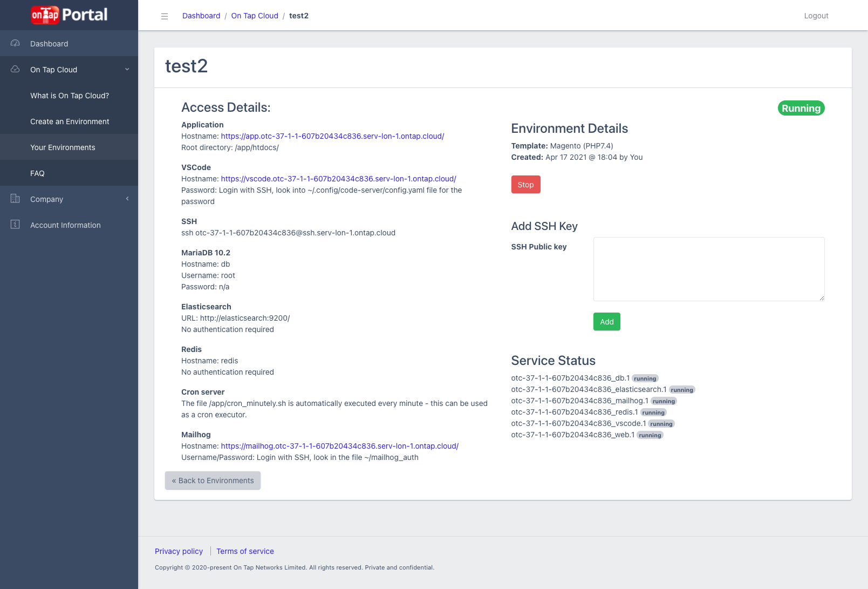
Task: Open Account Information
Action: [x=69, y=225]
